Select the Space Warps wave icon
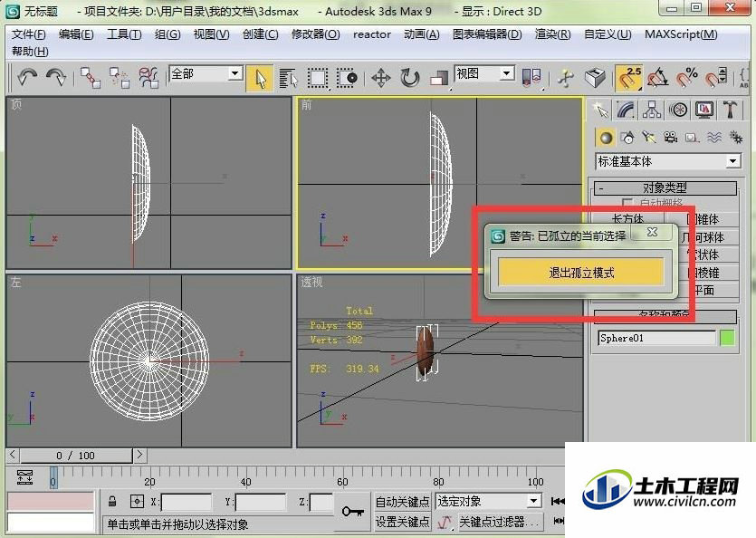The width and height of the screenshot is (756, 538). [x=714, y=138]
